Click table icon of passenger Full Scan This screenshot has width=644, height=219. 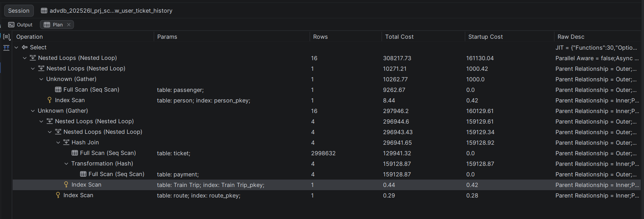58,89
